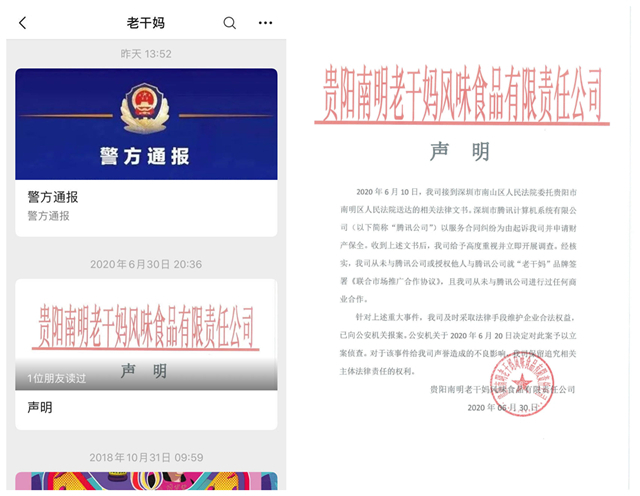Open search with the magnifier icon
The width and height of the screenshot is (640, 496).
tap(229, 23)
